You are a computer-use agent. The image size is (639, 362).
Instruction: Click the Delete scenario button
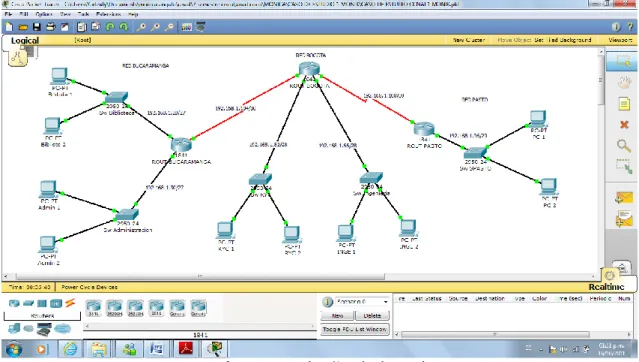click(x=372, y=316)
